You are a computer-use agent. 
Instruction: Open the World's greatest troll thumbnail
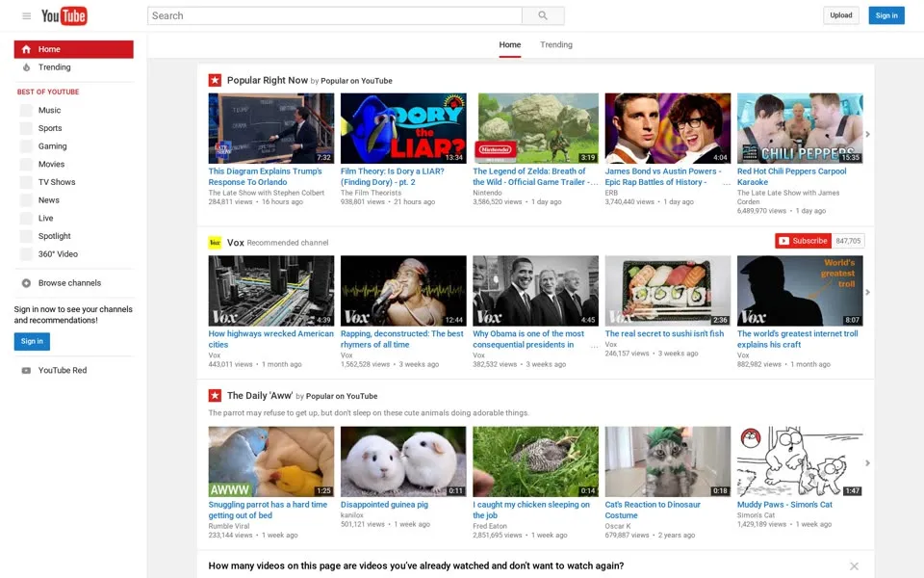tap(800, 291)
